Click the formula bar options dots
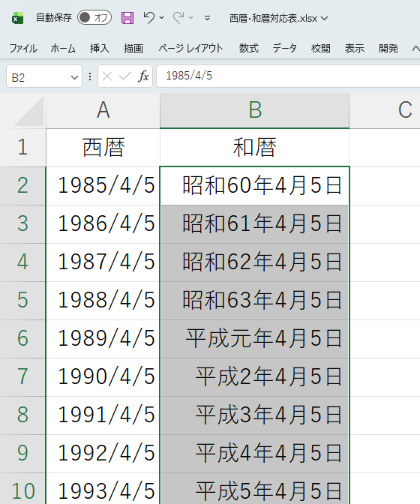The width and height of the screenshot is (420, 504). click(x=90, y=76)
